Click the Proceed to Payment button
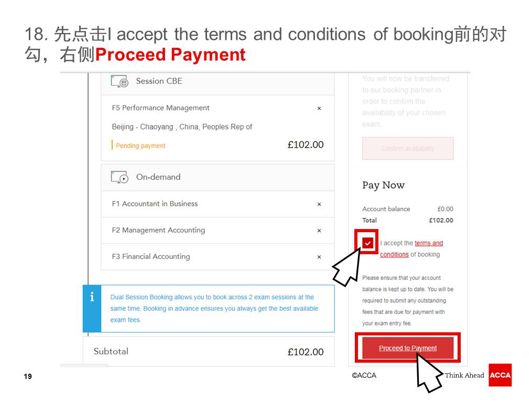 click(x=407, y=347)
